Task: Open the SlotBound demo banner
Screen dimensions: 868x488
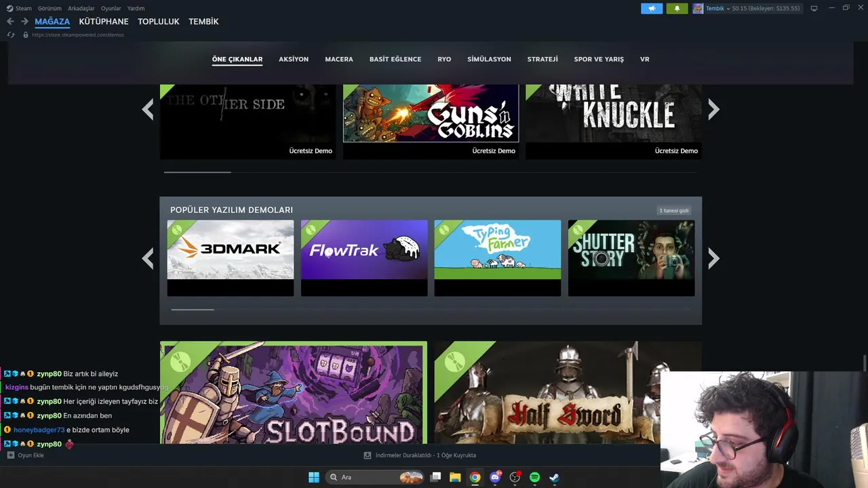Action: tap(294, 393)
